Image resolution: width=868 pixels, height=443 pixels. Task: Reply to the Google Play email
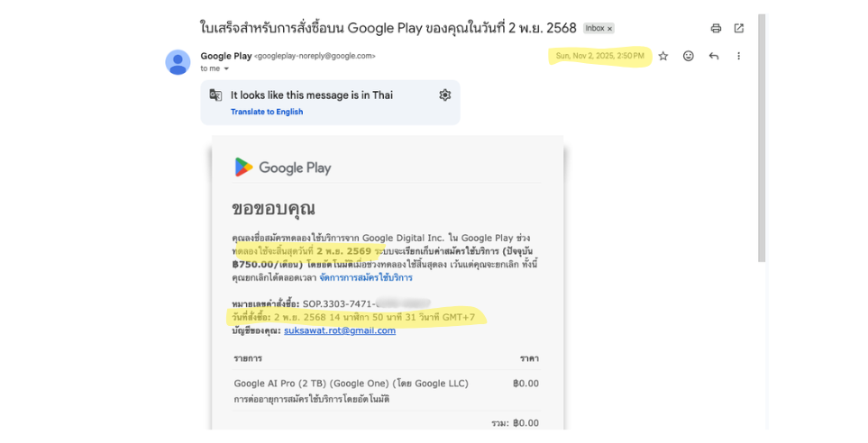714,56
